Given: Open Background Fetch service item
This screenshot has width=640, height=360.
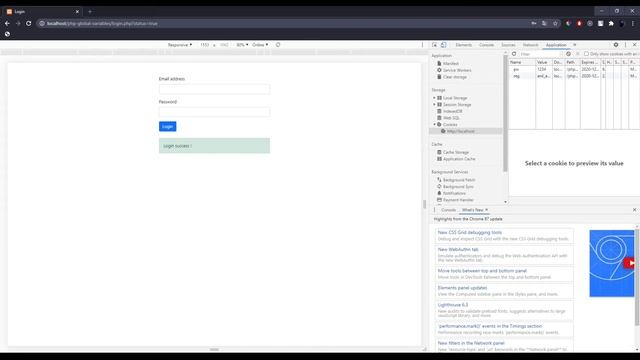Looking at the screenshot, I should pyautogui.click(x=459, y=180).
